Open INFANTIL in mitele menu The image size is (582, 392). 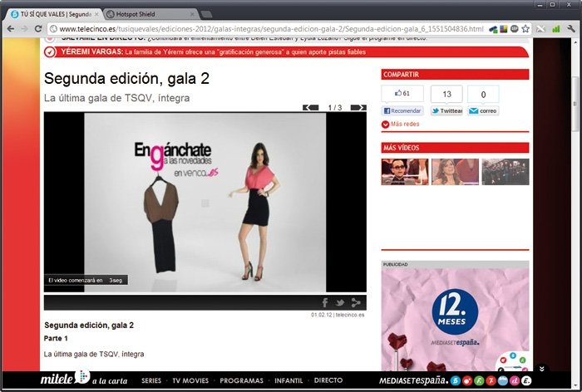pyautogui.click(x=289, y=380)
